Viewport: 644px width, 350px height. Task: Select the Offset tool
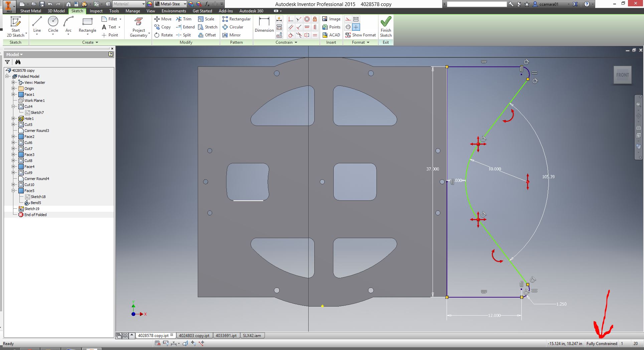208,35
